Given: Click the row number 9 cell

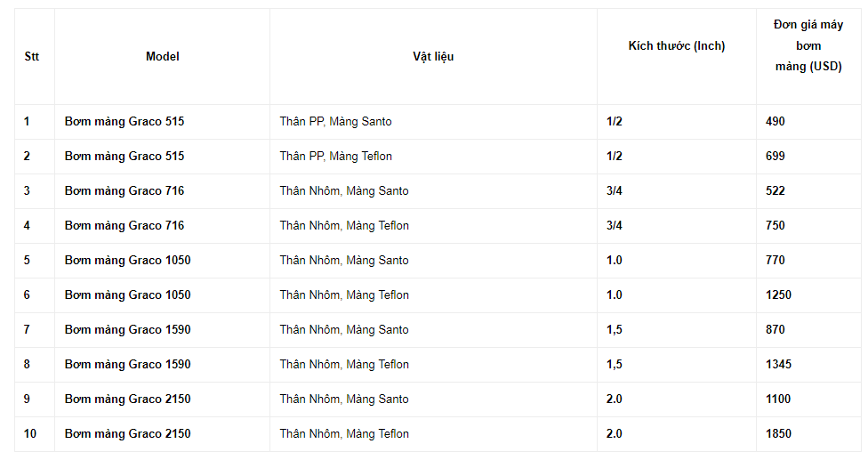Looking at the screenshot, I should tap(27, 399).
